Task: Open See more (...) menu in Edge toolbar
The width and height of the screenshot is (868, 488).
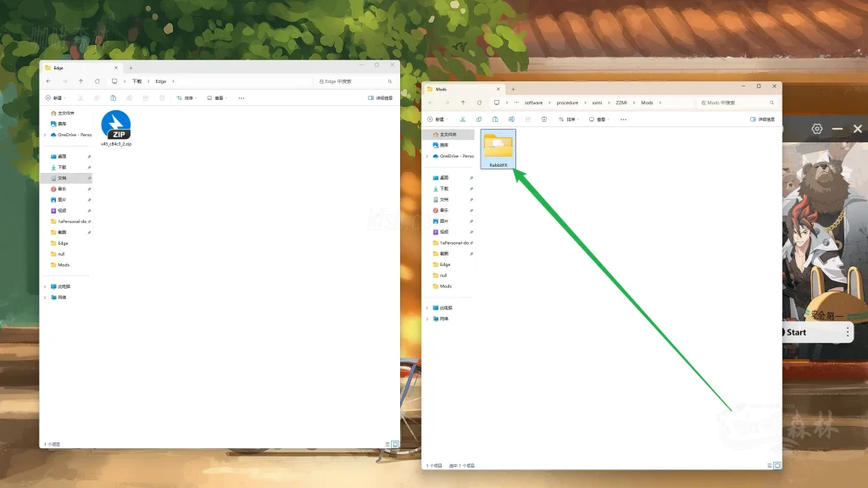Action: click(x=242, y=98)
